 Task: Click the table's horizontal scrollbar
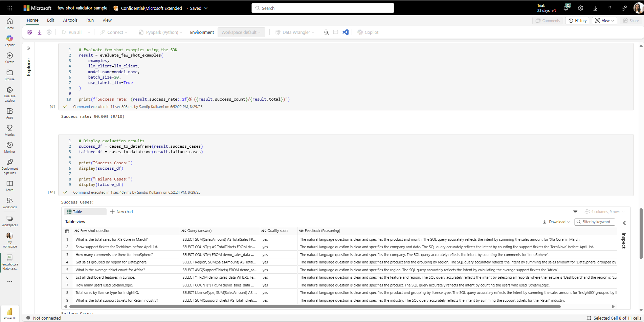pyautogui.click(x=315, y=306)
